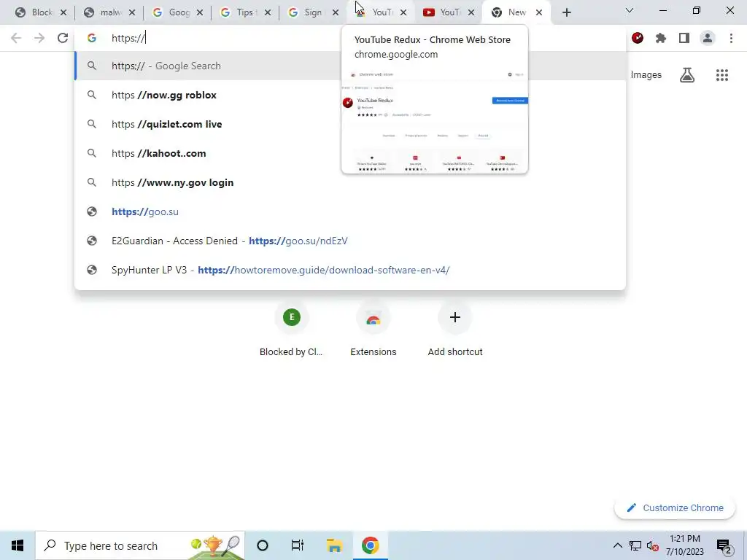Click the address bar showing https://

click(x=350, y=38)
